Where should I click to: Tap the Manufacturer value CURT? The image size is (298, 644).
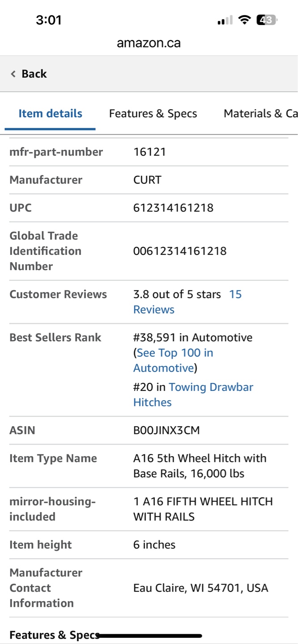(147, 180)
